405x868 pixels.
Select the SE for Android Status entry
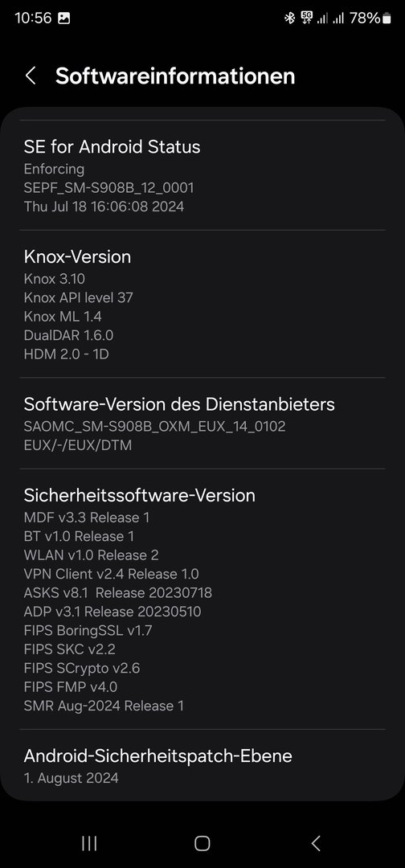(x=202, y=175)
